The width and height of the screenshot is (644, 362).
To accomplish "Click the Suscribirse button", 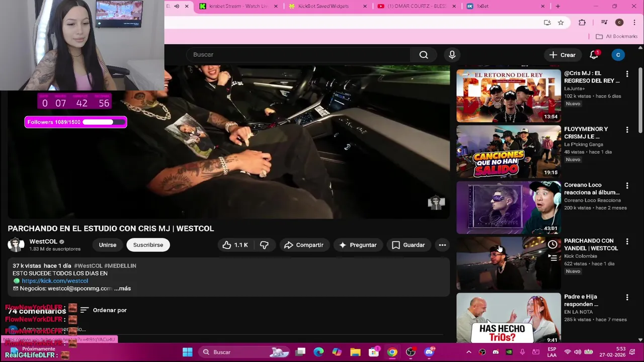I will 148,245.
